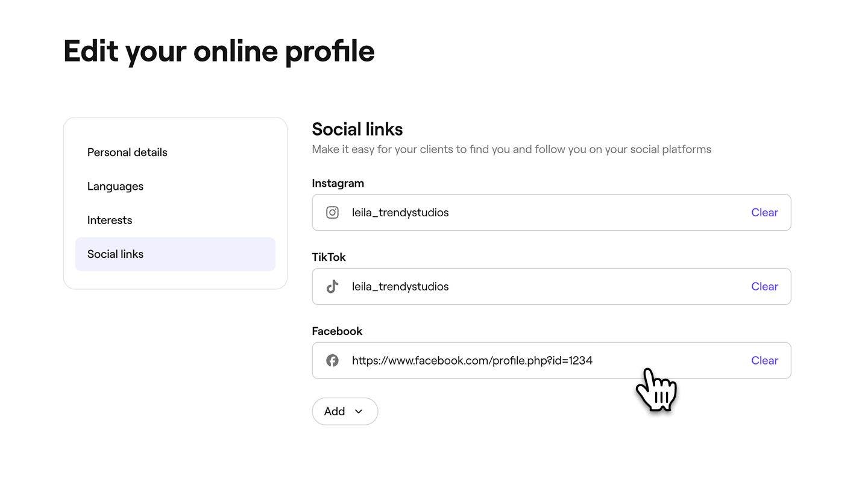Select the Interests menu item
Viewport: 868px width, 482px height.
[110, 221]
